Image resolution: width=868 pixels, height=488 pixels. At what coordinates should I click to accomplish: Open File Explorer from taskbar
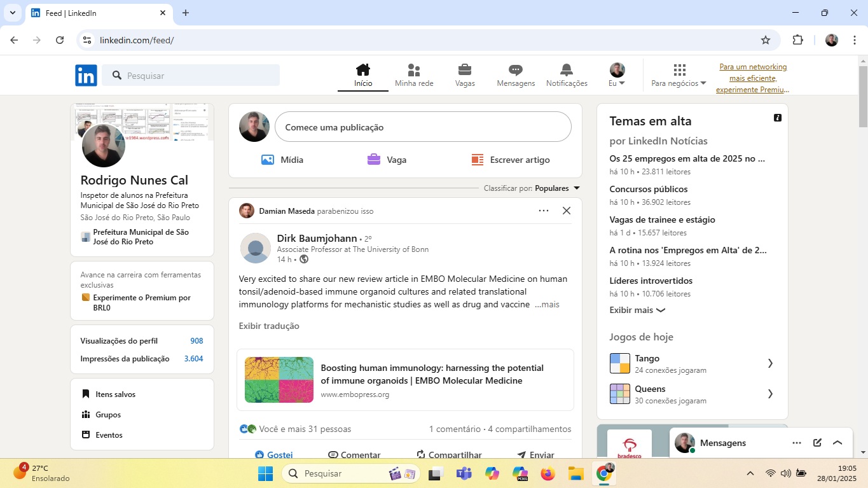(x=575, y=473)
